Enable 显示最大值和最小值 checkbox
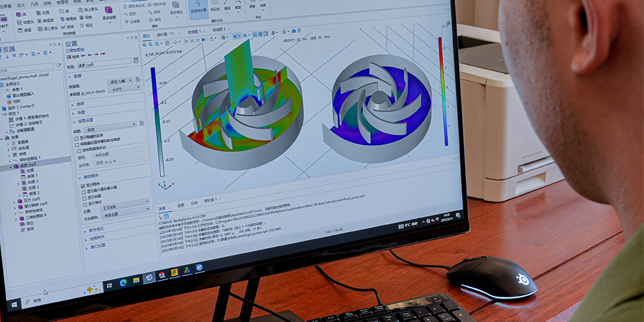 point(84,191)
